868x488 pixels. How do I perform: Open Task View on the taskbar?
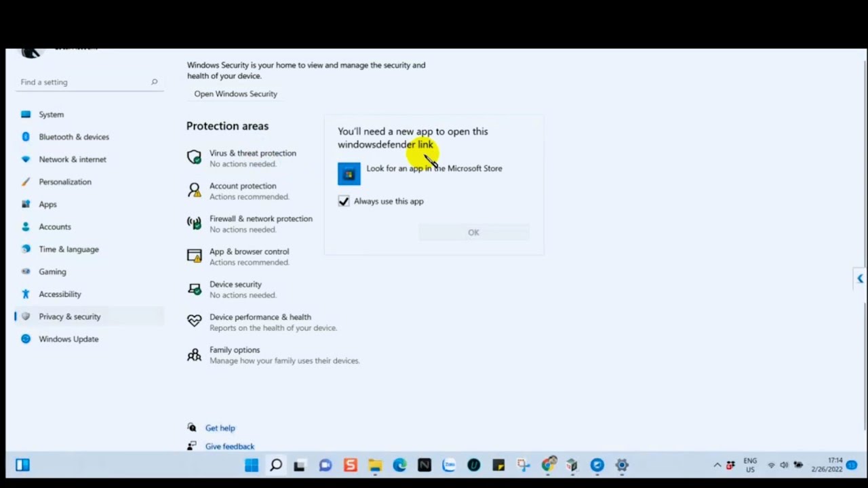[299, 466]
